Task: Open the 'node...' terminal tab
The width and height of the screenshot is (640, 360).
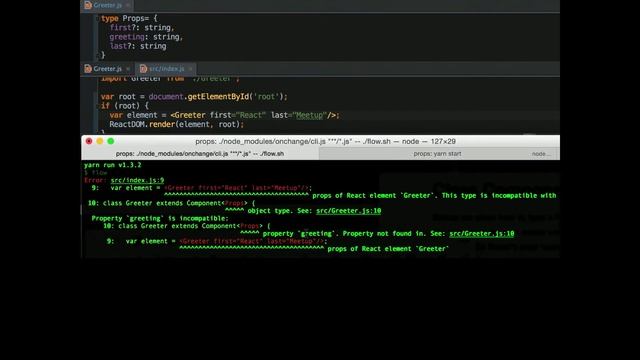Action: [x=541, y=154]
